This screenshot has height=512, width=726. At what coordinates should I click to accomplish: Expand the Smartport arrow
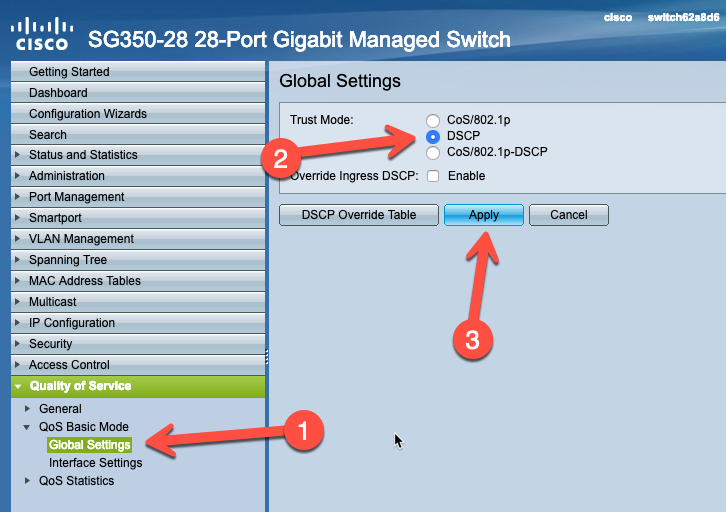tap(18, 218)
